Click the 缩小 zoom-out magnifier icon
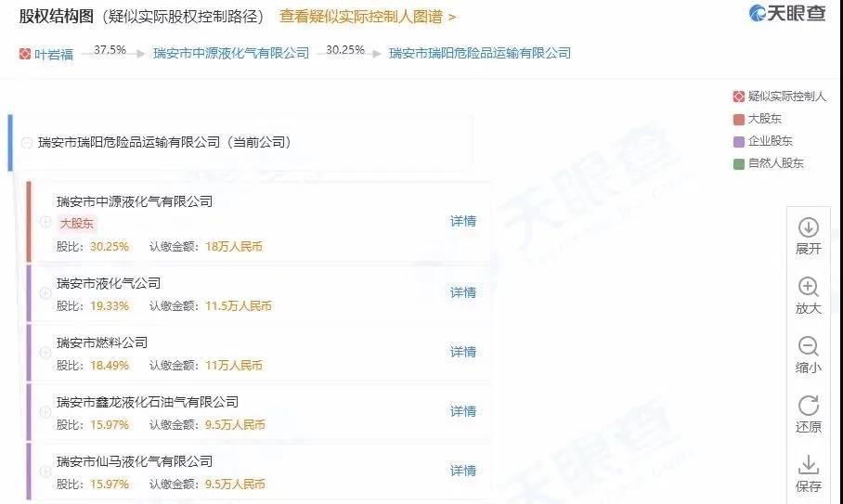The image size is (843, 504). tap(808, 346)
